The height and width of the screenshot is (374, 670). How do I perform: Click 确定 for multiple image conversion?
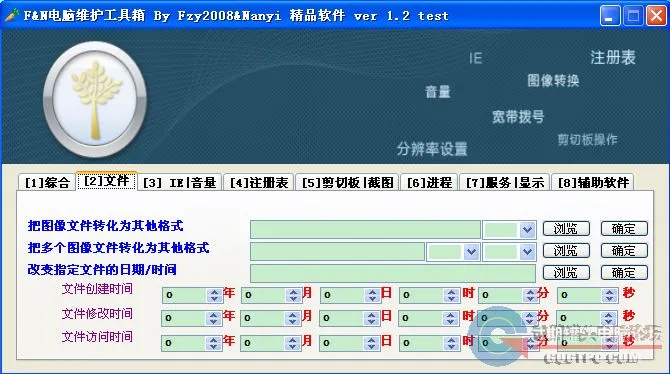pyautogui.click(x=624, y=250)
